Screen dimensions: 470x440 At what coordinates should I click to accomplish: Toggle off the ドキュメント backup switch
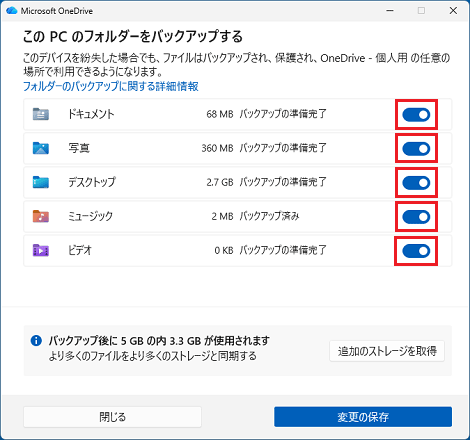pyautogui.click(x=416, y=115)
